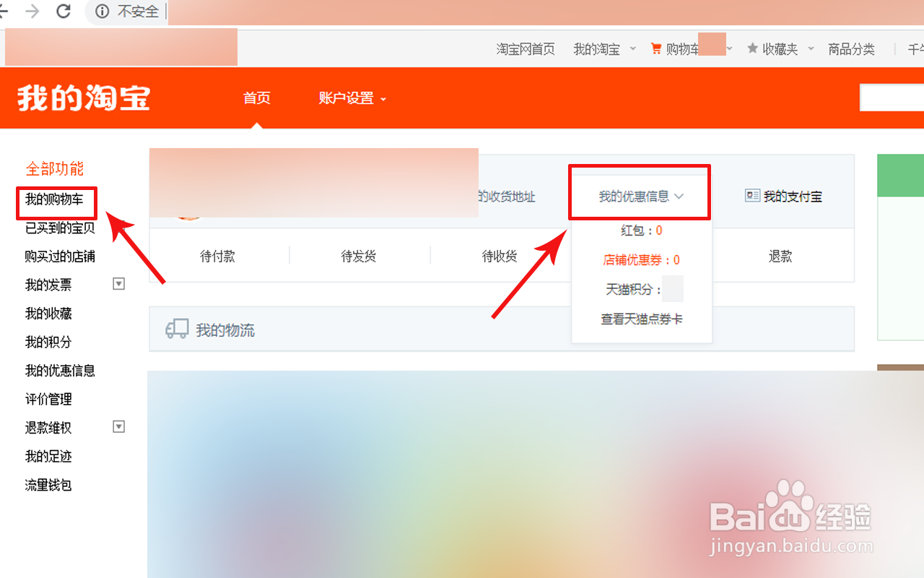
Task: Open 商品分类 in top bar
Action: click(x=851, y=49)
